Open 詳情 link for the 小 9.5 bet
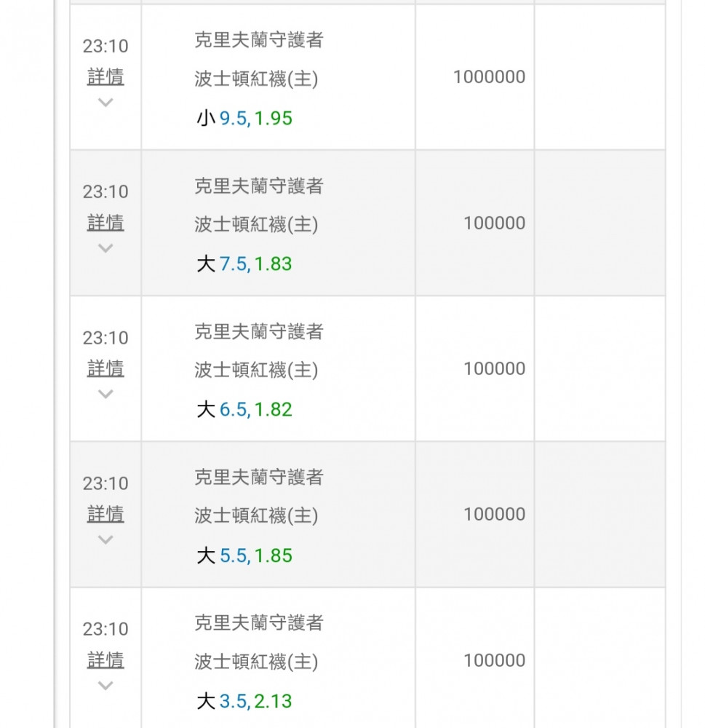 105,77
